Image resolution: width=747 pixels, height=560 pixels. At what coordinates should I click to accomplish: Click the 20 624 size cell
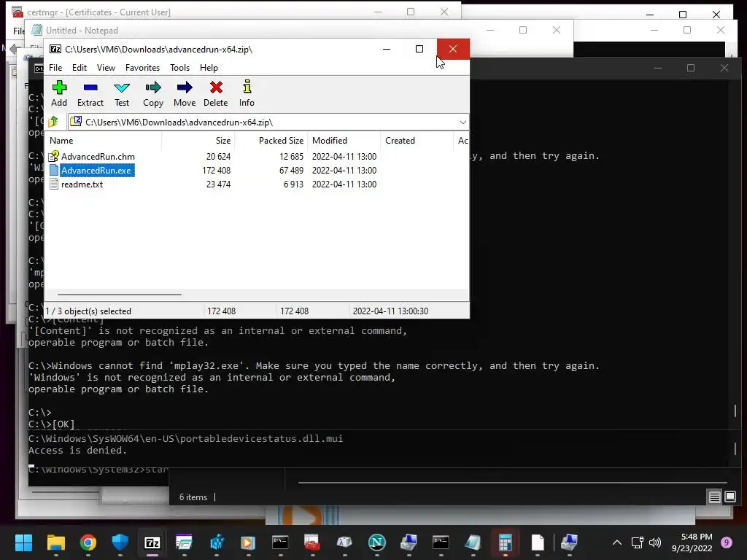[218, 157]
